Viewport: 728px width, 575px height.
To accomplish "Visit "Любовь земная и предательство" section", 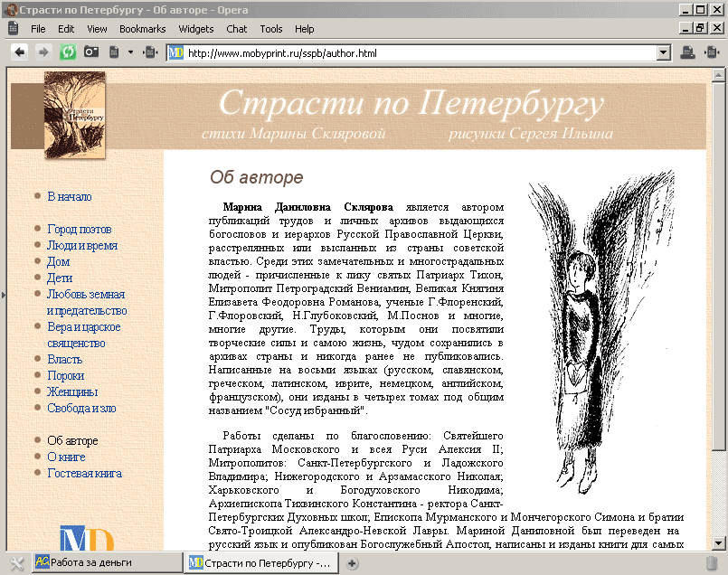I will [87, 302].
